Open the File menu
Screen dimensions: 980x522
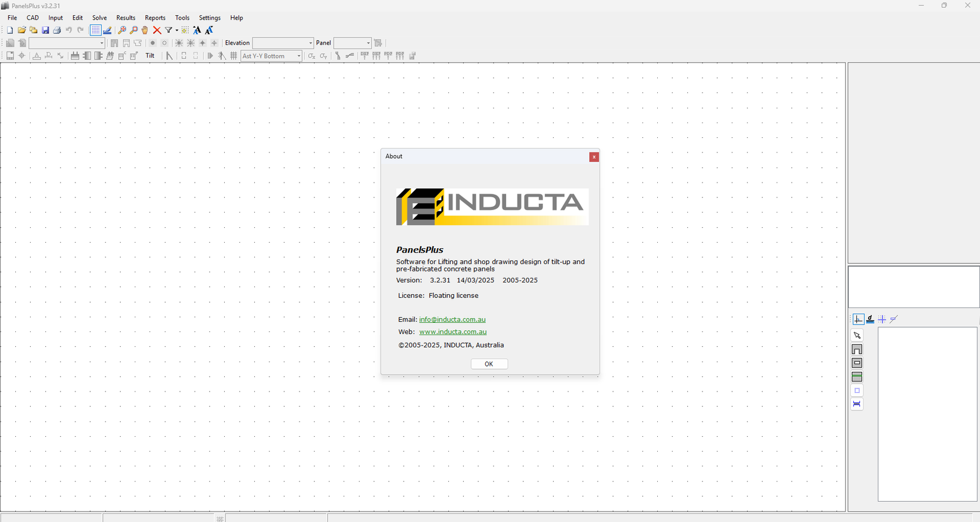(x=12, y=18)
